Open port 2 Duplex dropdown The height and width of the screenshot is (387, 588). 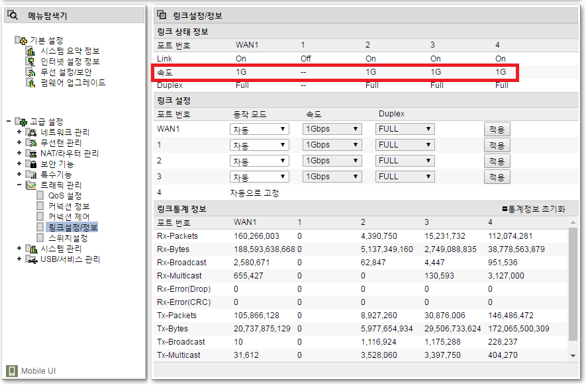point(405,161)
